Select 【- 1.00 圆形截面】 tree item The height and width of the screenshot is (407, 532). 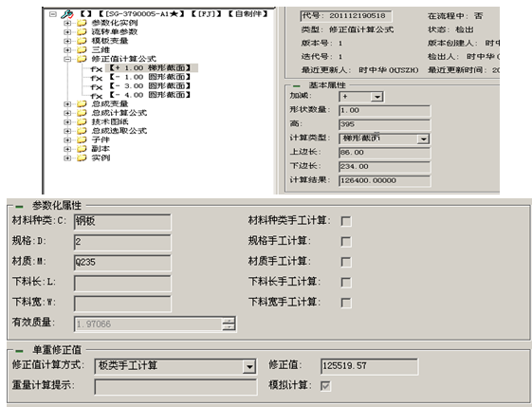click(x=150, y=77)
